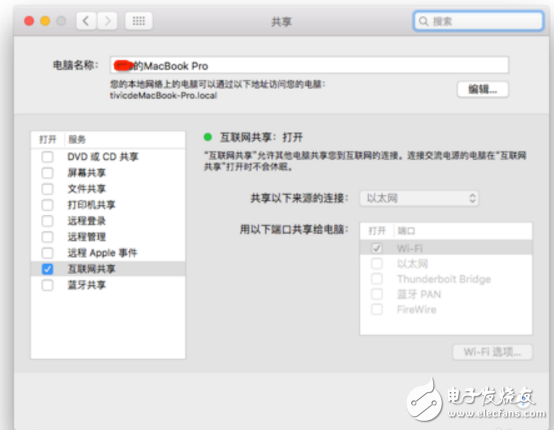Enable 蓝牙共享 checkbox
This screenshot has width=554, height=430.
[x=48, y=285]
